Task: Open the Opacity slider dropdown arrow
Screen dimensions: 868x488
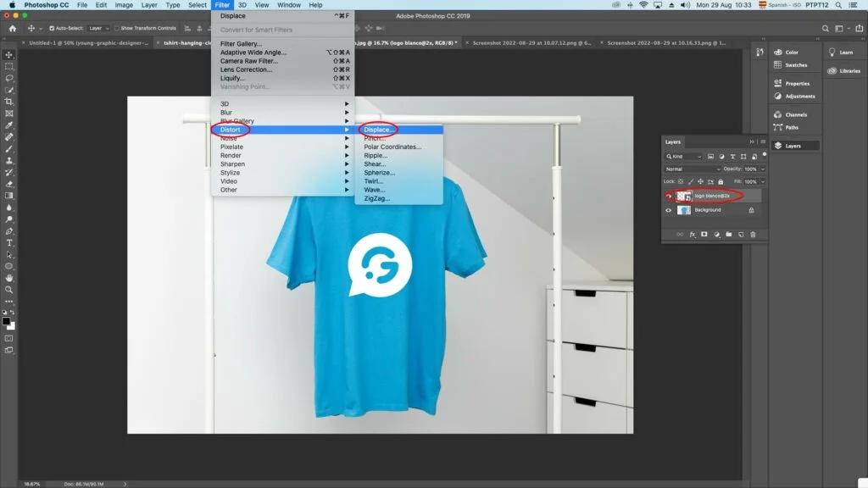Action: [762, 169]
